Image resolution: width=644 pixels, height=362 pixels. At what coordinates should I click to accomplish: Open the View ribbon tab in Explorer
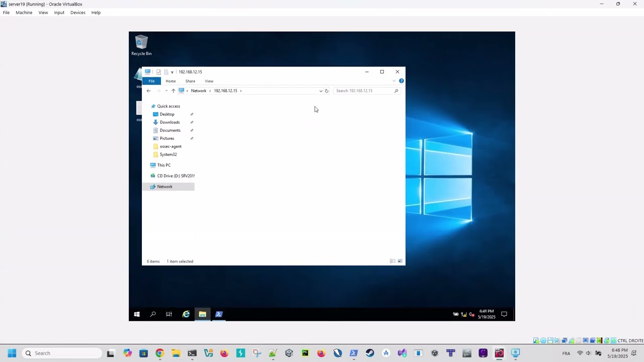209,81
